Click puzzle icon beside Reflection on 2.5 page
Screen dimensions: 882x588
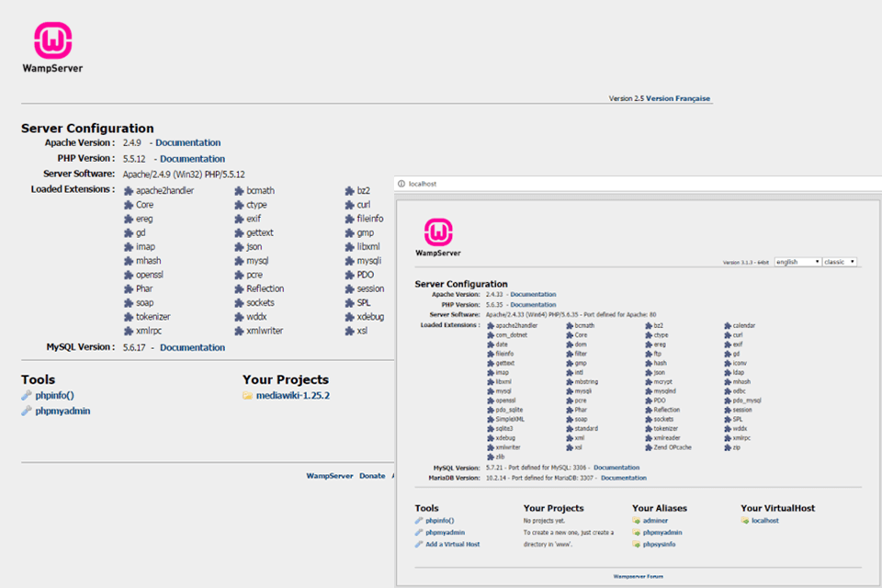[239, 288]
